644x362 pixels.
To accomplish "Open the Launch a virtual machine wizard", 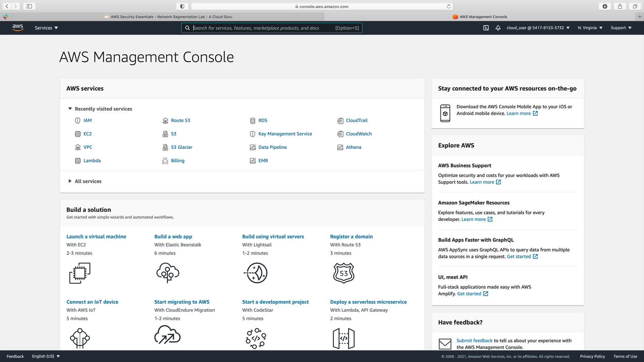I will click(96, 237).
